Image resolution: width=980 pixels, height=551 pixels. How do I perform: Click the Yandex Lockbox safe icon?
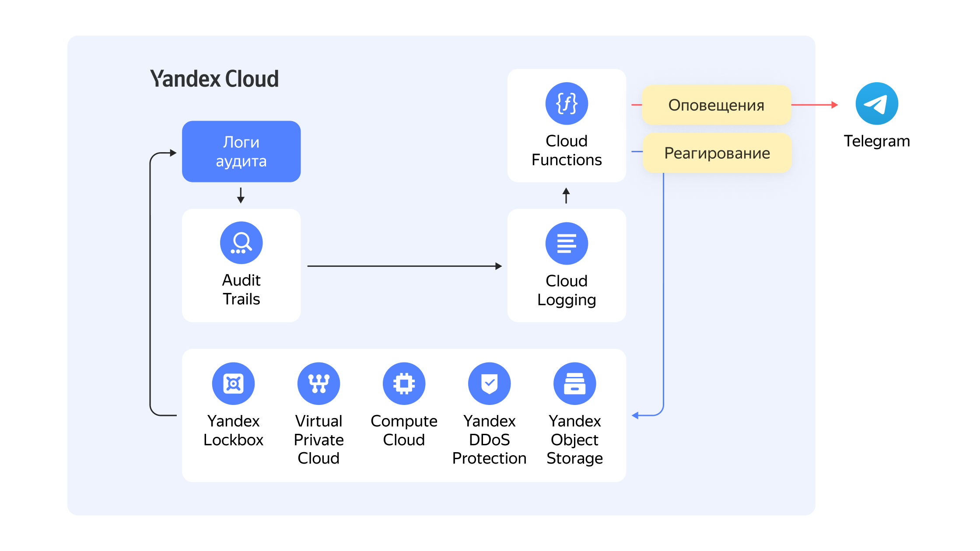pos(233,384)
